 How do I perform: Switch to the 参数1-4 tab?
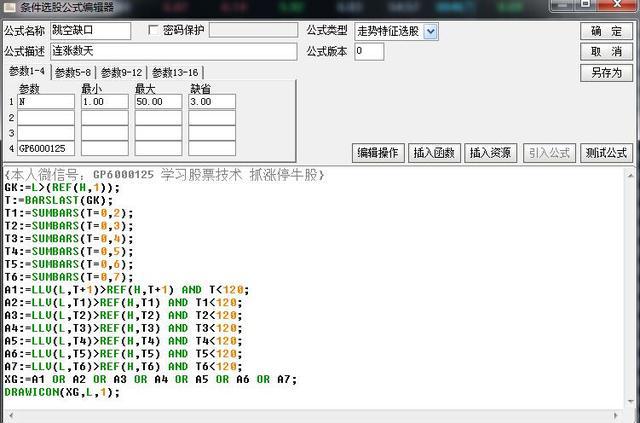pos(27,71)
